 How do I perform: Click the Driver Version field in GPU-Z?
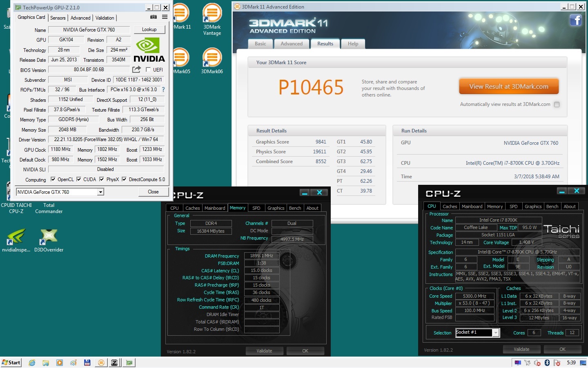click(x=106, y=139)
